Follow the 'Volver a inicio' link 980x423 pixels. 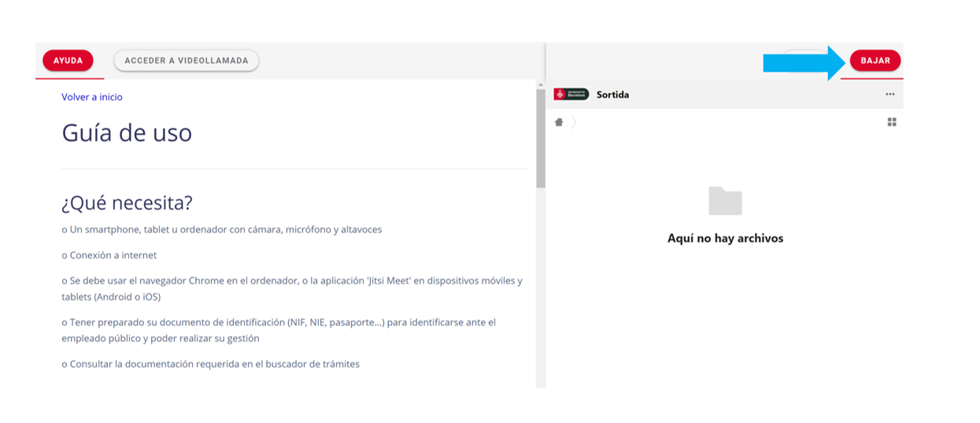[x=92, y=97]
